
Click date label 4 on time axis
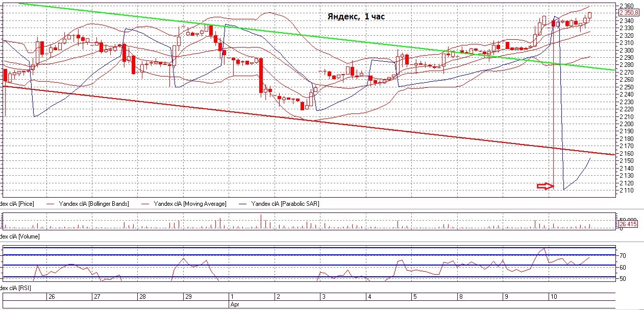(x=369, y=296)
